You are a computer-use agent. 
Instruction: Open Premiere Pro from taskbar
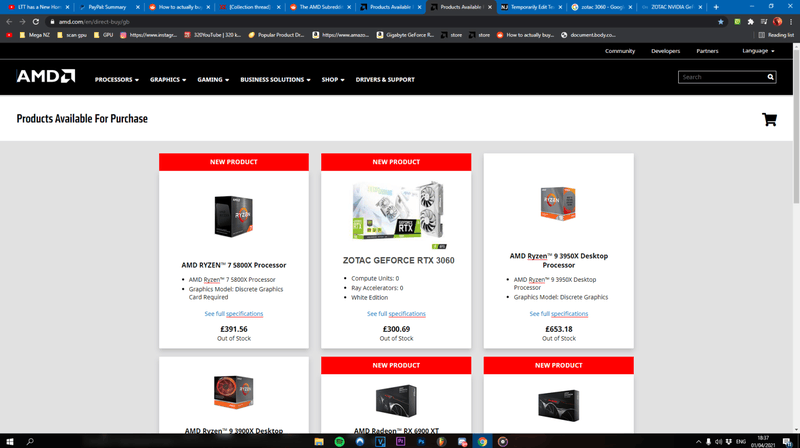coord(401,441)
